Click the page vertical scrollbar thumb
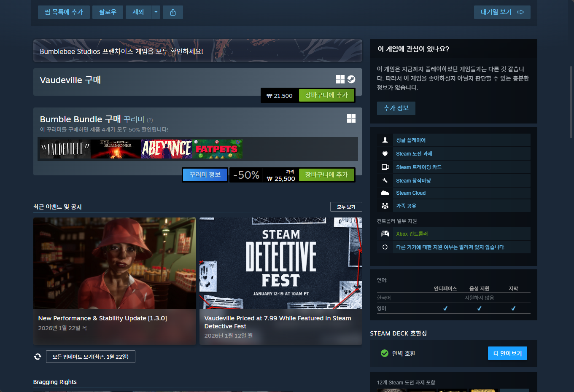This screenshot has height=392, width=574. click(x=571, y=102)
